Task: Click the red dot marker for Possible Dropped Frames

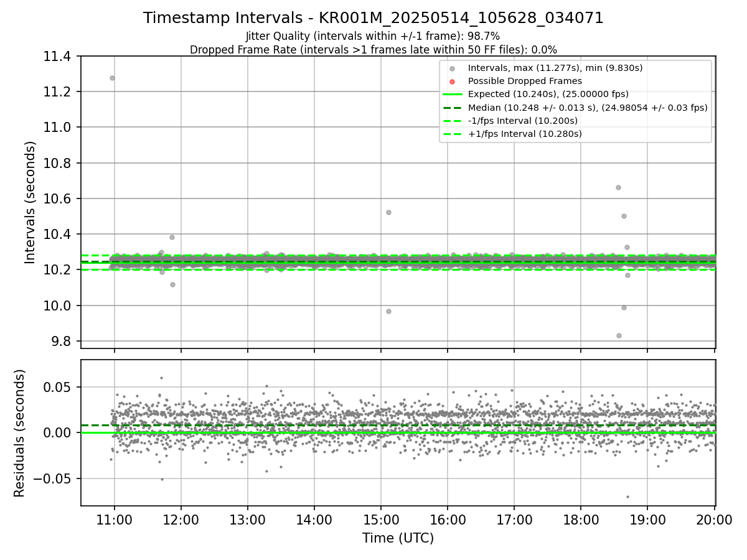Action: 453,82
